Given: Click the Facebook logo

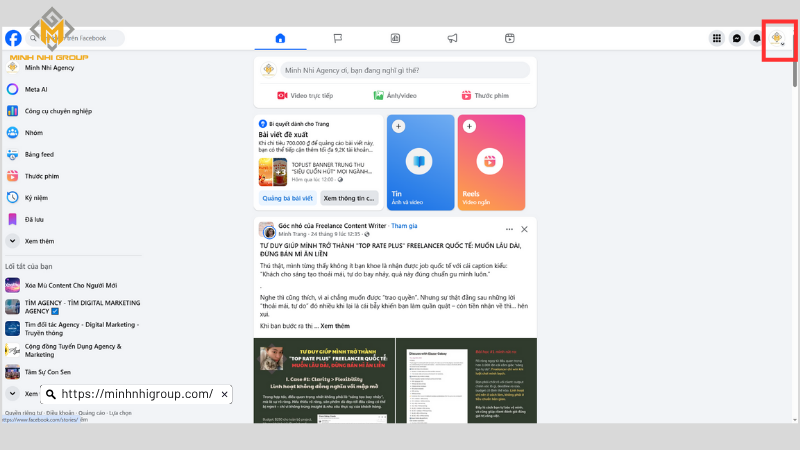Looking at the screenshot, I should coord(13,38).
